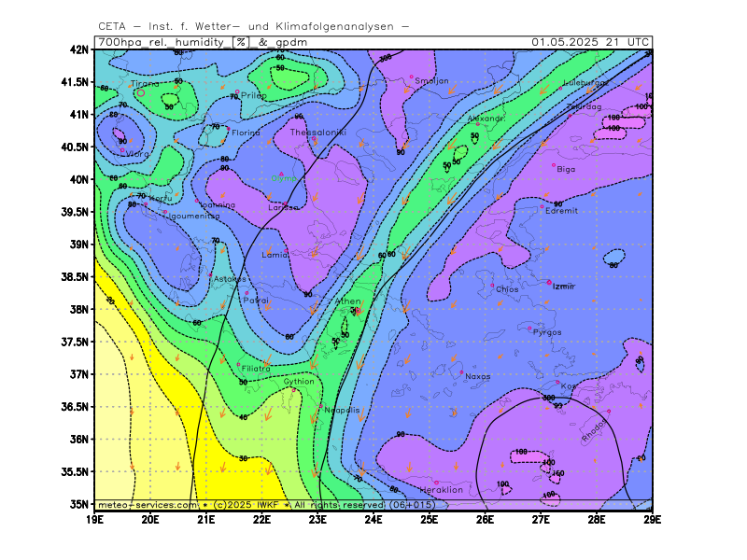747x560 pixels.
Task: Click the 26E longitude axis label
Action: 485,520
